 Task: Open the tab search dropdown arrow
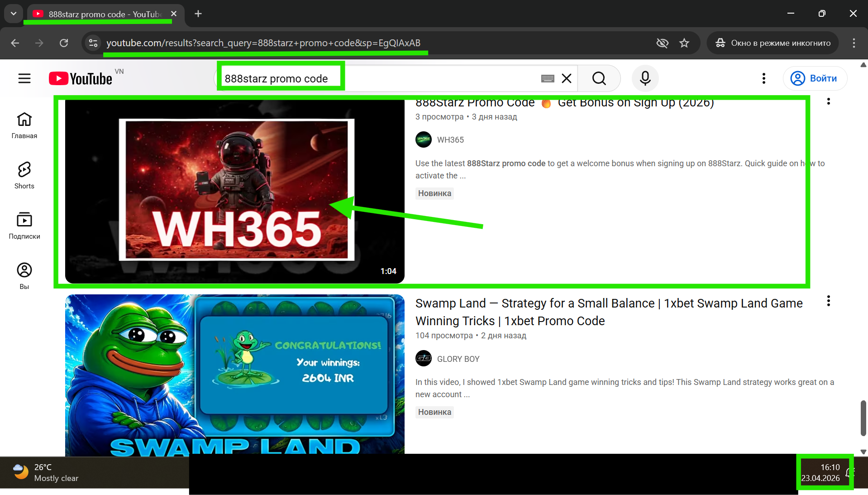point(14,14)
